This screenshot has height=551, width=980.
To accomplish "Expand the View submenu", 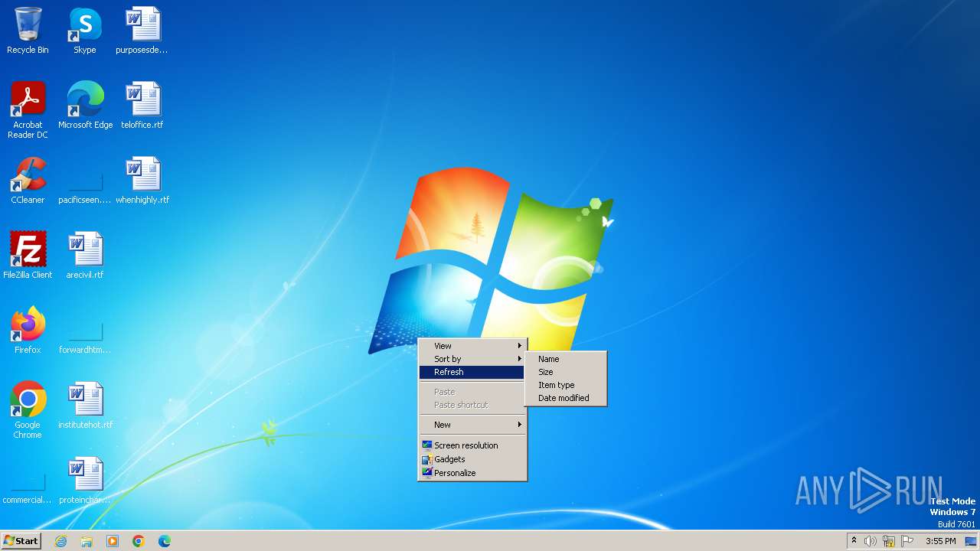I will [x=472, y=346].
